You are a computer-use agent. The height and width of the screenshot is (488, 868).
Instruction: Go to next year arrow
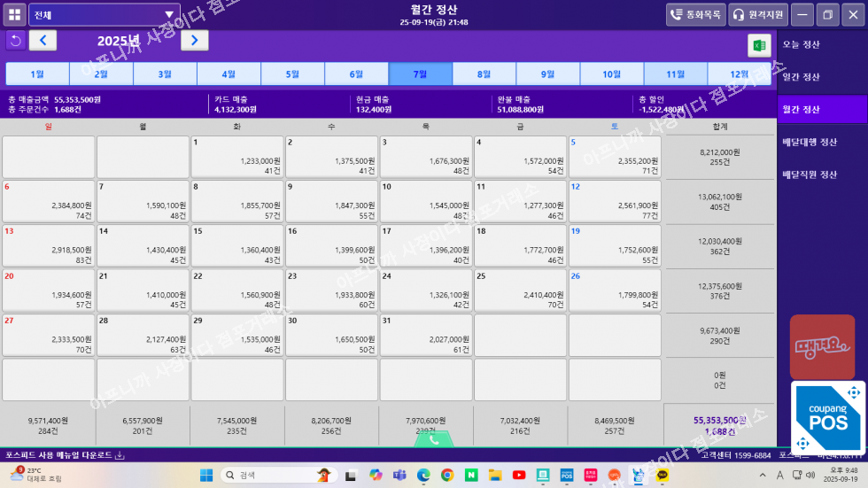(x=195, y=40)
